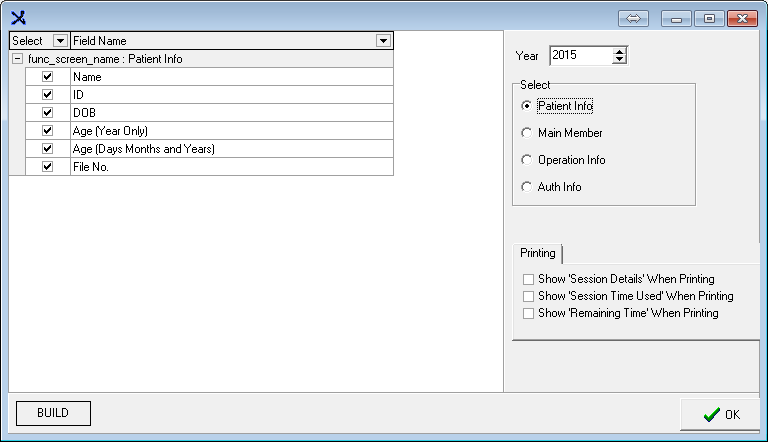768x442 pixels.
Task: Select the Auth Info radio button
Action: (x=527, y=187)
